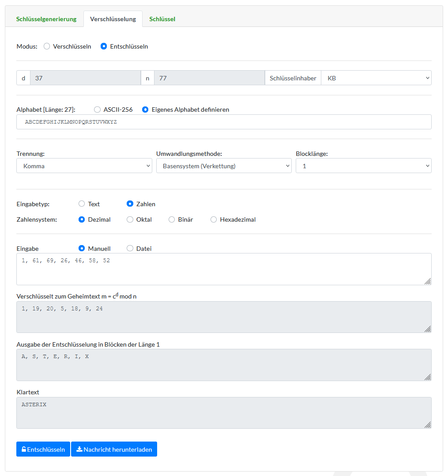The height and width of the screenshot is (476, 448).
Task: Grab the resize handle of Eingabe textarea
Action: tap(428, 281)
